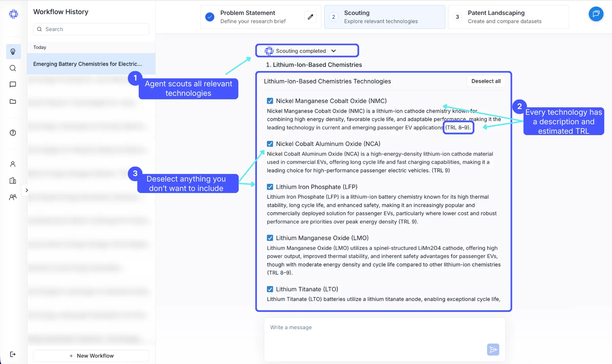612x364 pixels.
Task: Click the logout icon at the sidebar bottom
Action: (x=13, y=354)
